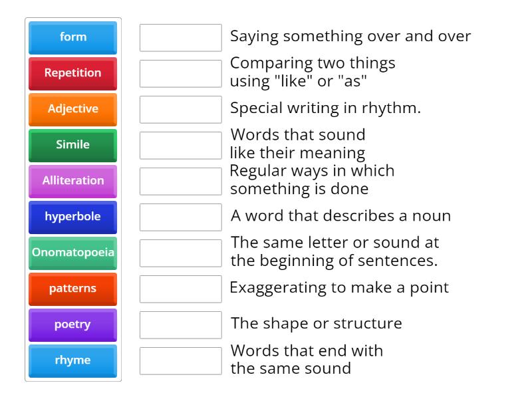Select the "Alliteration" word tile
This screenshot has height=399, width=532.
(x=72, y=181)
